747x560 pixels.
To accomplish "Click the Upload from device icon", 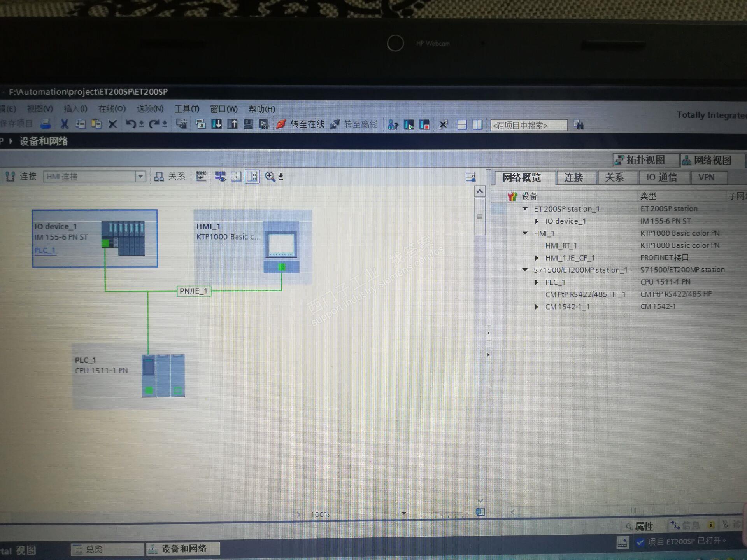I will click(x=232, y=124).
